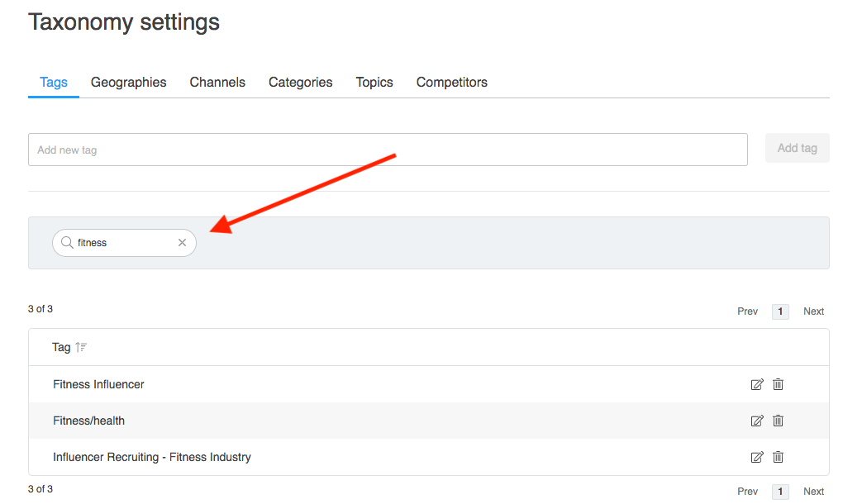This screenshot has height=504, width=862.
Task: Click the magnifier search icon
Action: click(x=68, y=243)
